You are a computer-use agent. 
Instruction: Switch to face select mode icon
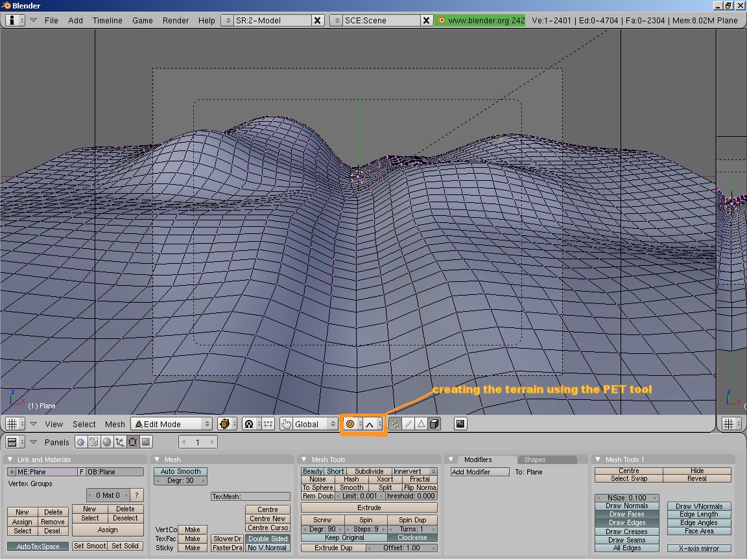(x=421, y=424)
